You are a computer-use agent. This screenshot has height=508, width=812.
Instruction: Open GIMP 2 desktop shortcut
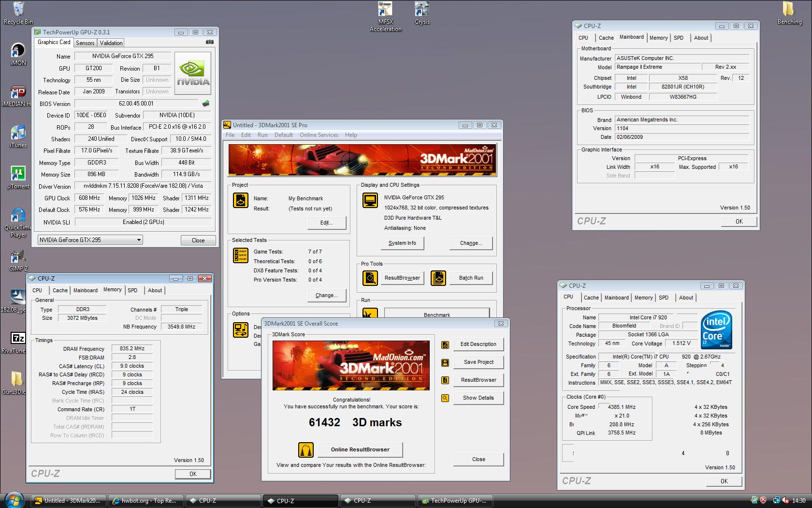tap(18, 260)
